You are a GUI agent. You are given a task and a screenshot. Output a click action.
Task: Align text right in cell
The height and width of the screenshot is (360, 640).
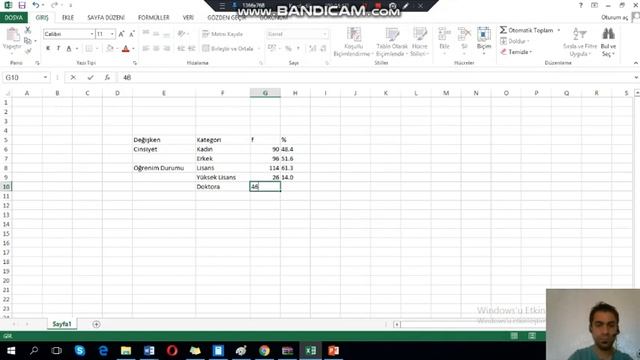[x=167, y=49]
